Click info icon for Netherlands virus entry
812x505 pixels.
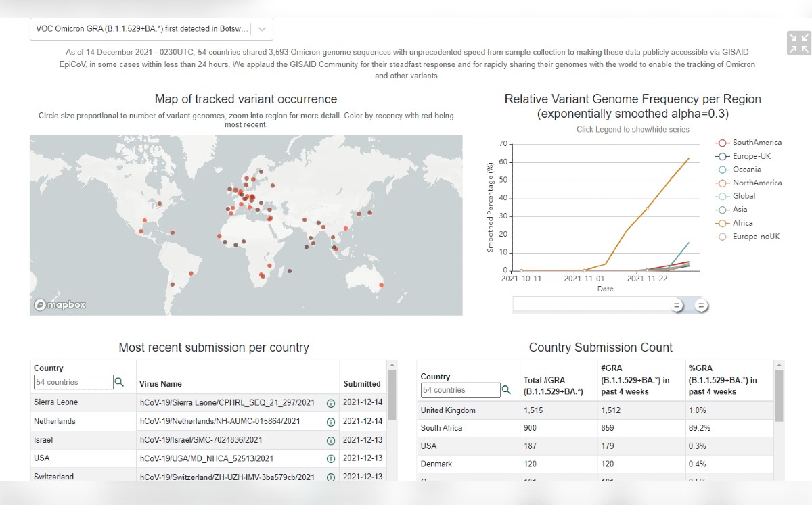click(x=331, y=422)
